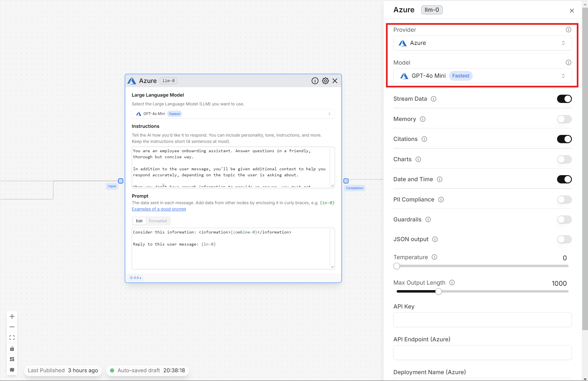Screen dimensions: 588x381
Task: Show Stream Data info tooltip icon
Action: pyautogui.click(x=434, y=99)
